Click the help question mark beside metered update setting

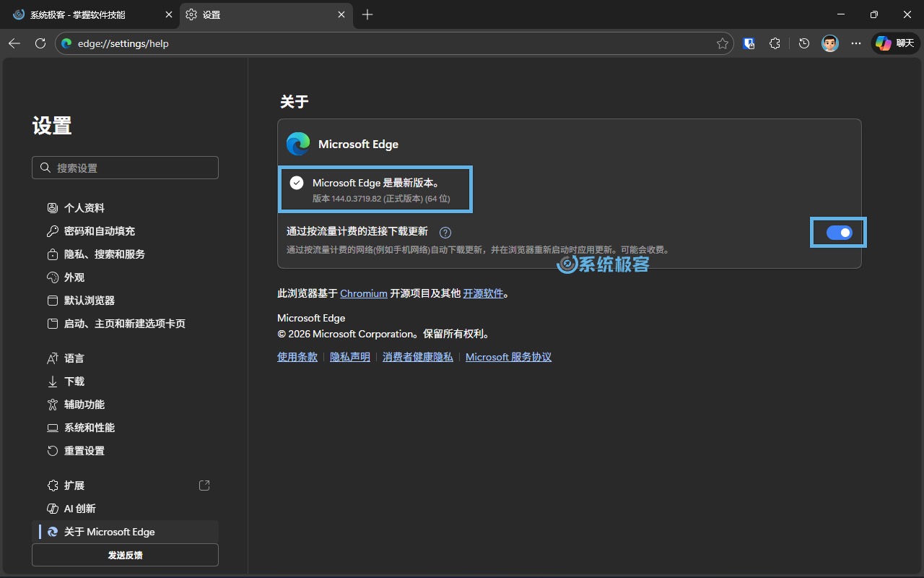coord(445,232)
